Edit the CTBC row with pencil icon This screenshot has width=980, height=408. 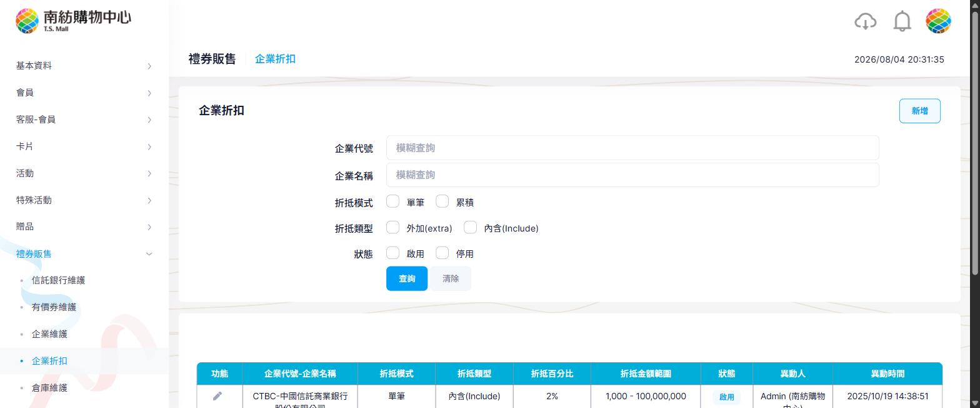(217, 396)
